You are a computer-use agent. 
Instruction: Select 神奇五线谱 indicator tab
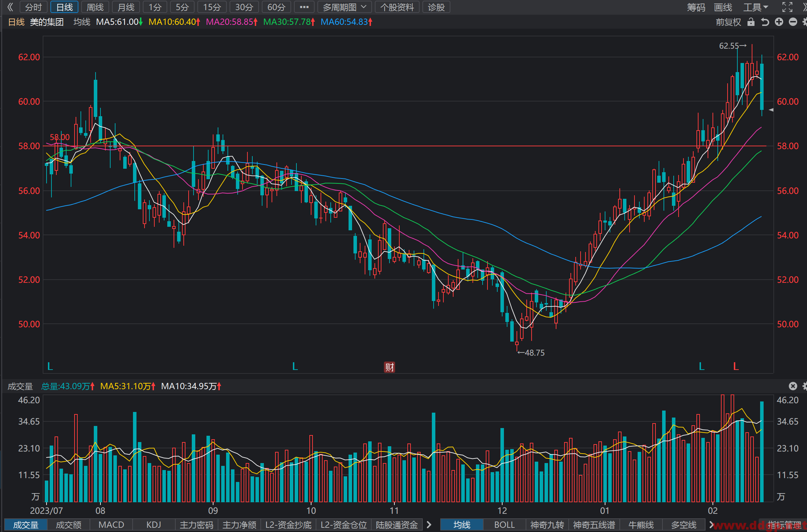click(594, 525)
